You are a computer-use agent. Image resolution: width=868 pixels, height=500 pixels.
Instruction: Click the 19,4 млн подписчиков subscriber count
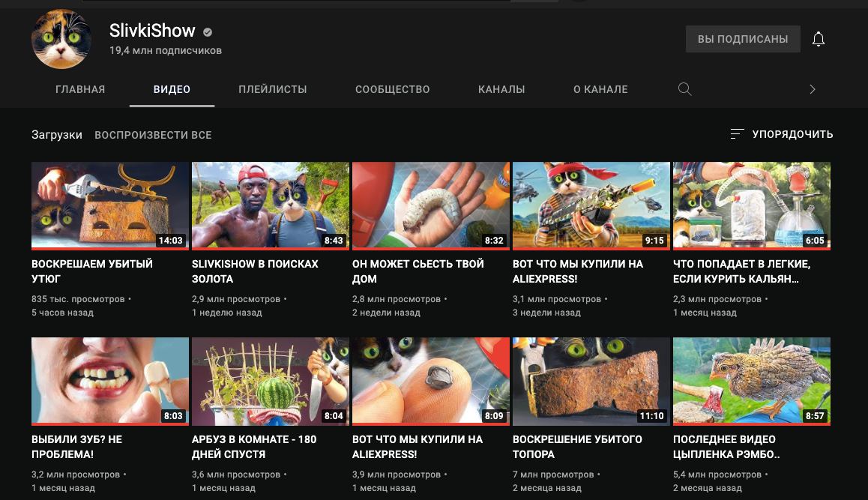tap(166, 50)
